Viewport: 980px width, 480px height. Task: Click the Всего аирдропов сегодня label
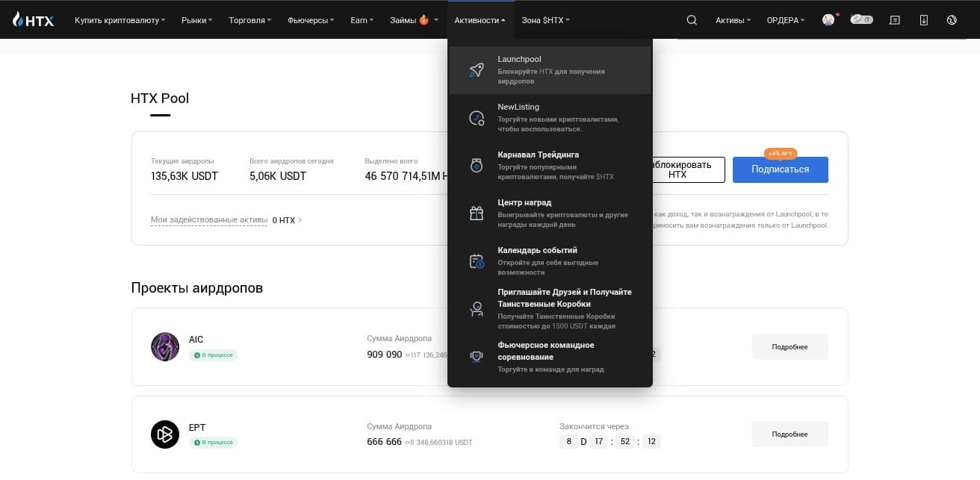point(291,161)
